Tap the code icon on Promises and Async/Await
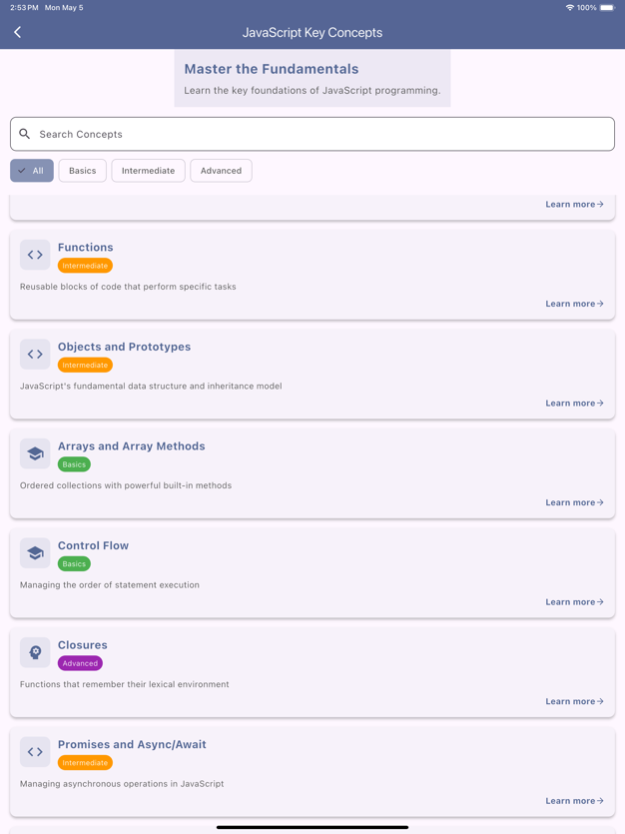 (x=35, y=751)
